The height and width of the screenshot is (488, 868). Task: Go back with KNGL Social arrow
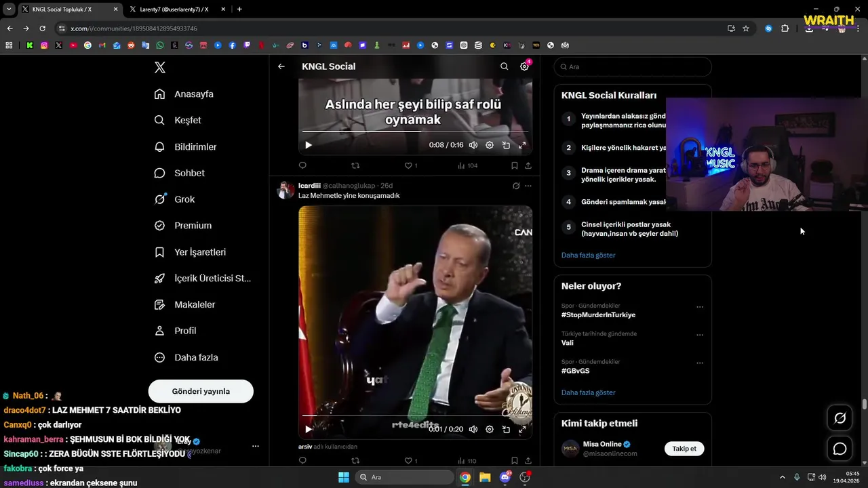point(281,66)
